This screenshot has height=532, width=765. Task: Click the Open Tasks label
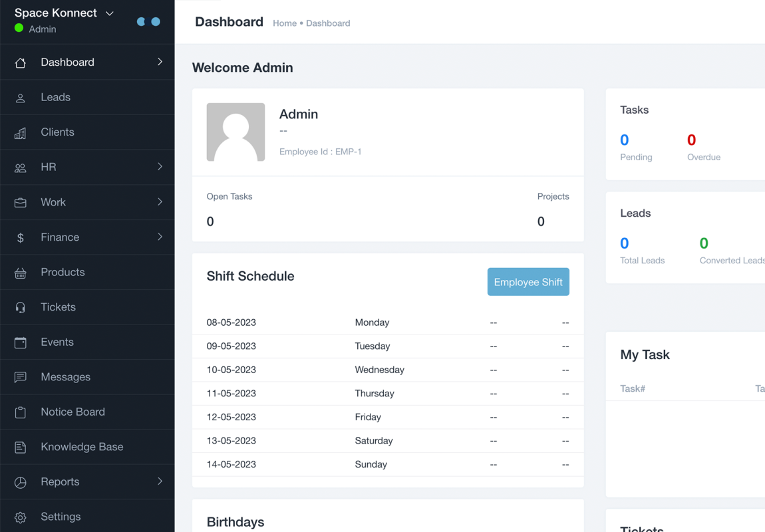[x=230, y=197]
